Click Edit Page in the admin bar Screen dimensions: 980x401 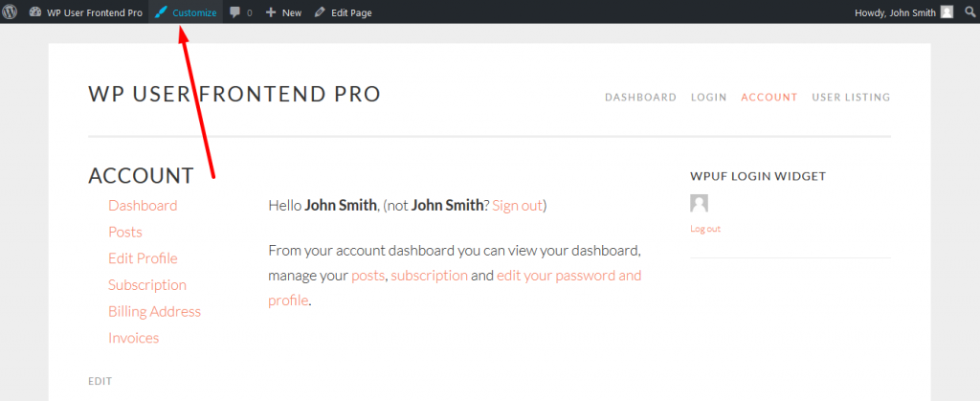(x=343, y=12)
